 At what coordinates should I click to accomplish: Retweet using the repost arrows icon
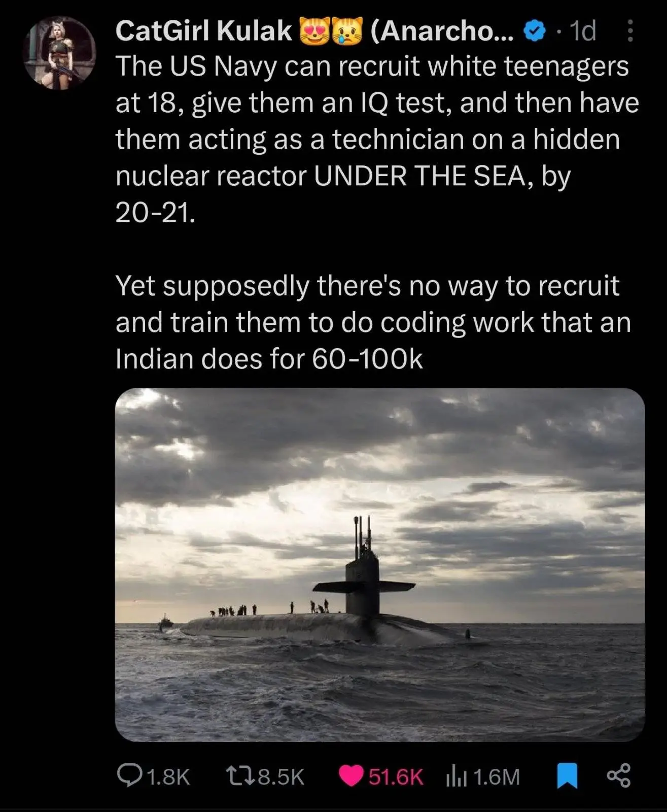[x=239, y=776]
